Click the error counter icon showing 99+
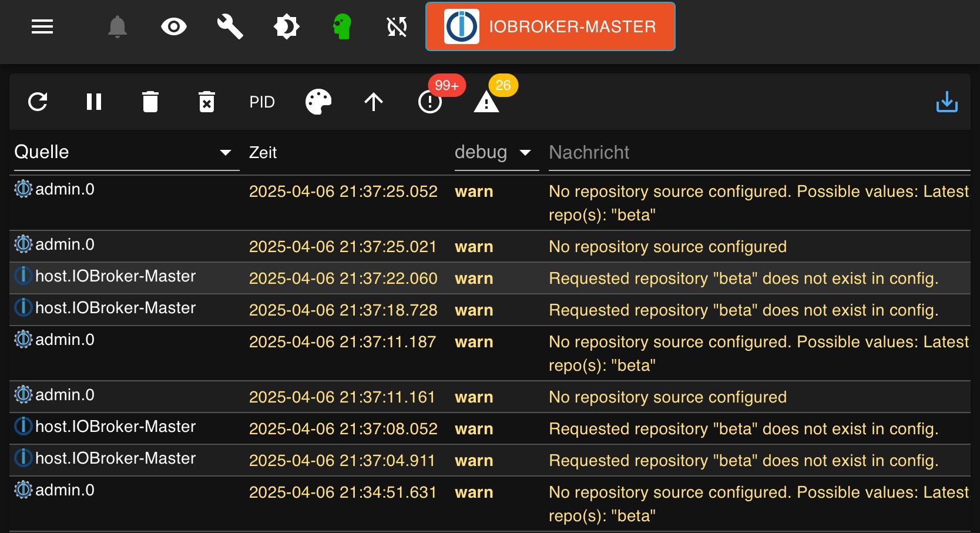The image size is (980, 533). [x=430, y=102]
